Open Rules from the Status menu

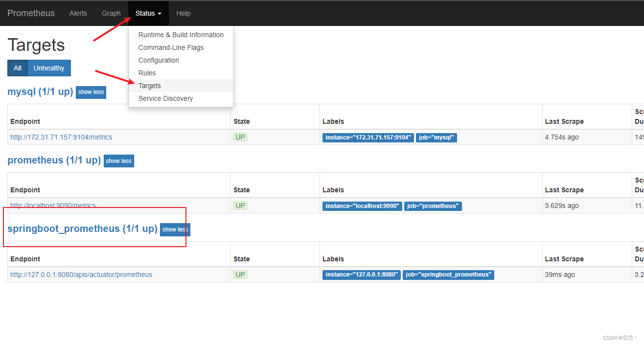[181, 73]
